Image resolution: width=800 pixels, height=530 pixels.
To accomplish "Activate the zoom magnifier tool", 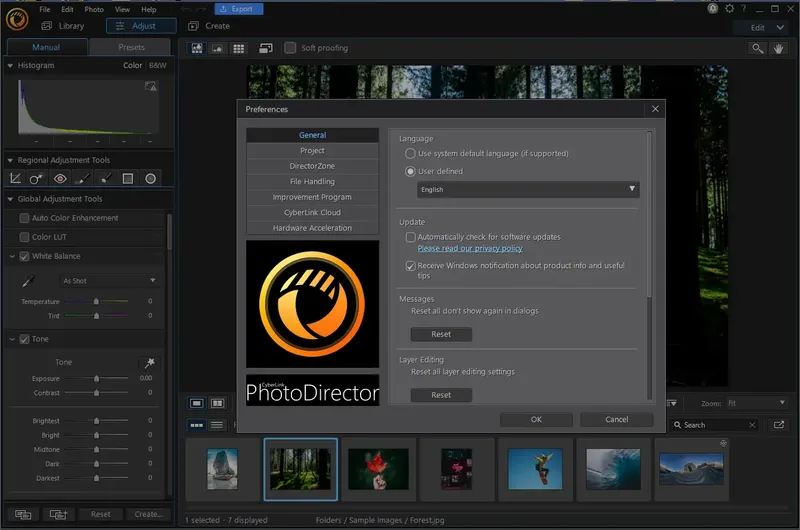I will tap(758, 48).
